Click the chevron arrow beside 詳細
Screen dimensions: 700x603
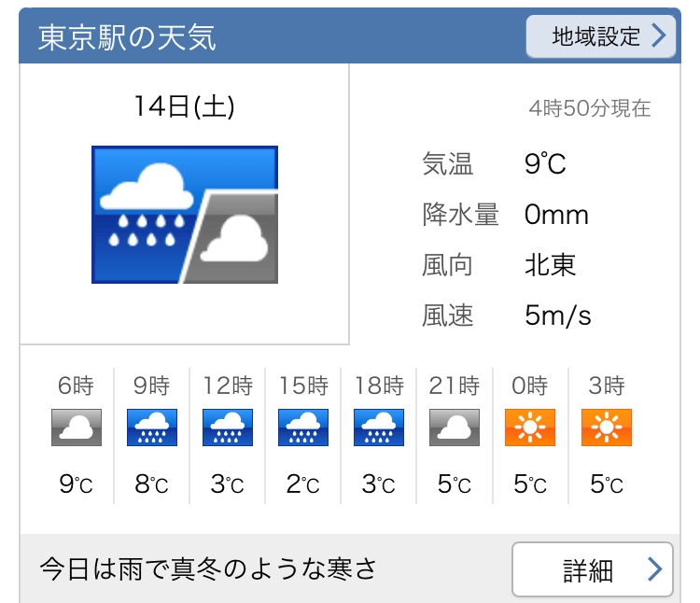coord(654,569)
